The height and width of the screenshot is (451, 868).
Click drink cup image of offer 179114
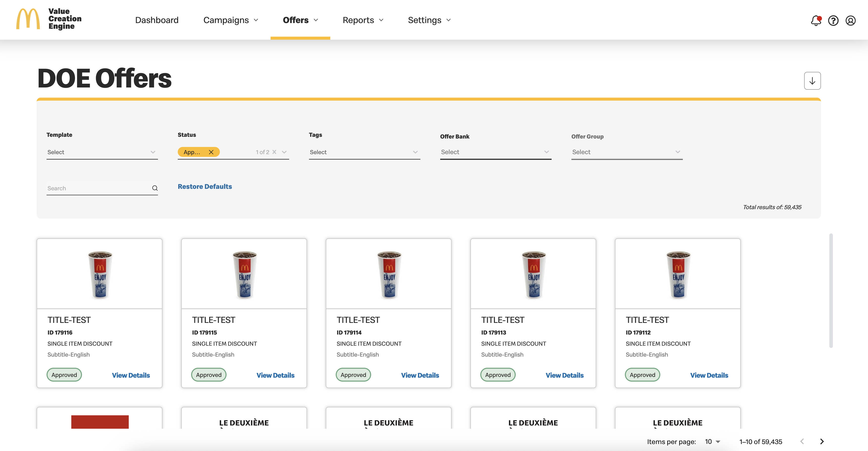(389, 275)
